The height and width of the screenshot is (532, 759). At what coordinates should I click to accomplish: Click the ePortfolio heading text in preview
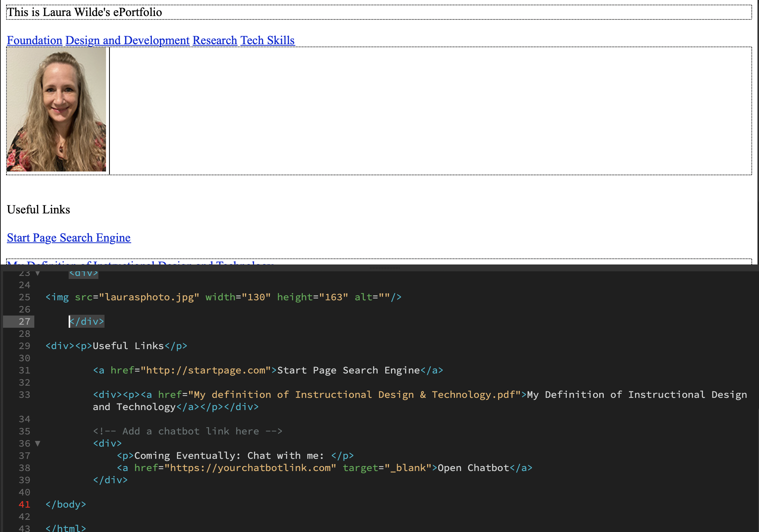84,12
